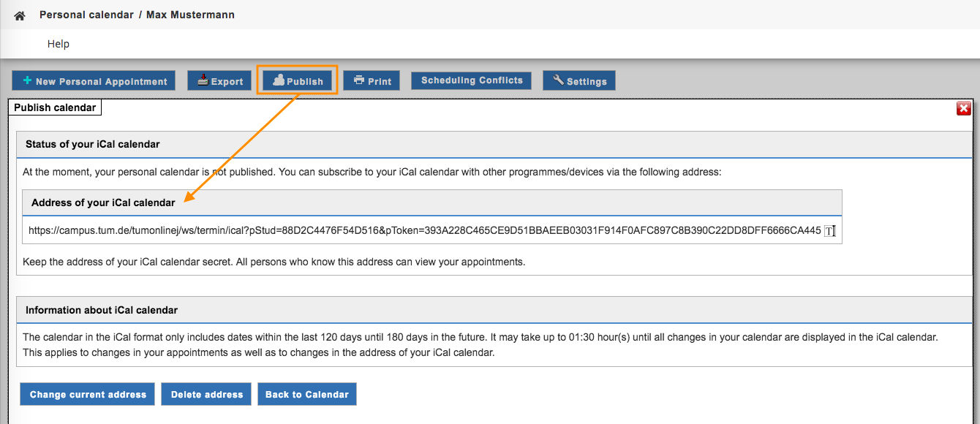The height and width of the screenshot is (424, 980).
Task: Go to the home page icon
Action: [20, 15]
